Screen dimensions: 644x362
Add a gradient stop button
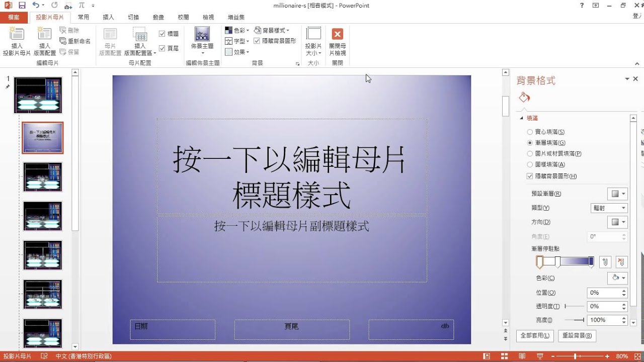pyautogui.click(x=605, y=262)
